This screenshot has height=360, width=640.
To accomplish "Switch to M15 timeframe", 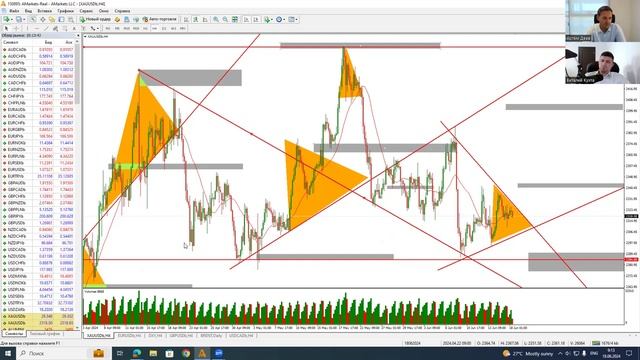I will [126, 28].
